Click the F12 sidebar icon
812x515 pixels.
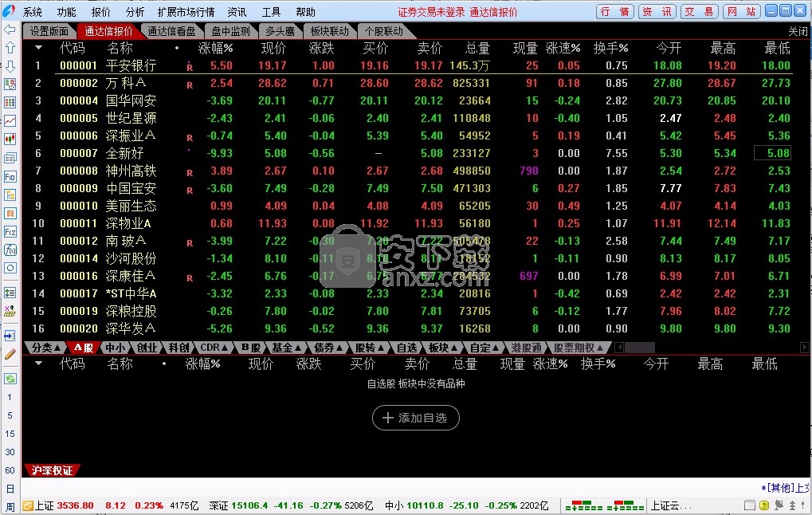(x=10, y=232)
